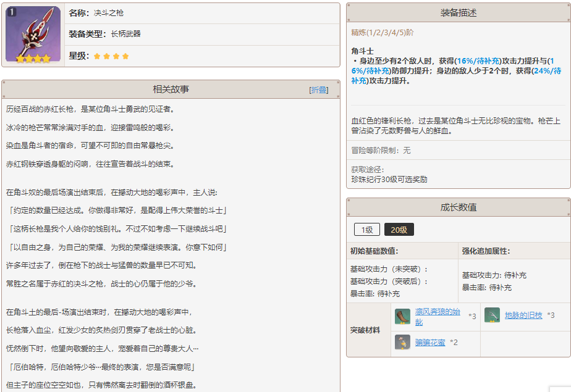The width and height of the screenshot is (571, 392).
Task: Click 暴击率: 待补充 under 初始基础数值
Action: (374, 293)
